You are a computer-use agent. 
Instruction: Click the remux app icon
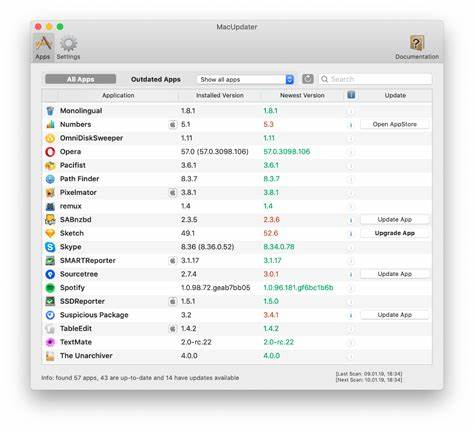point(50,206)
